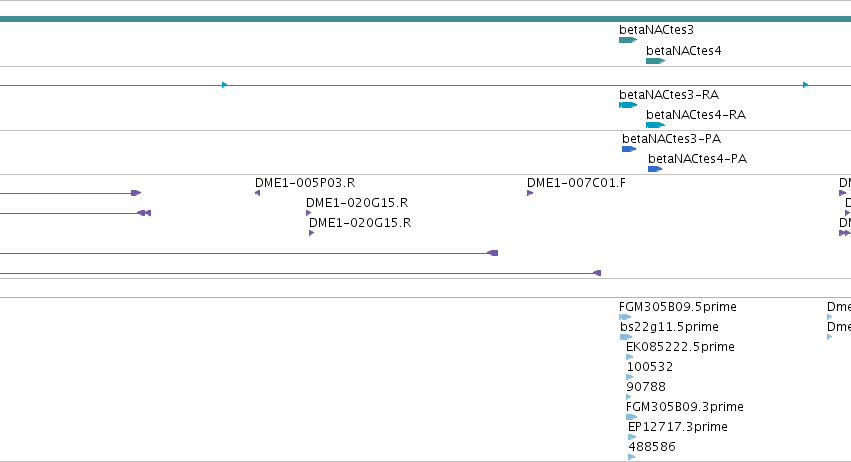Select the long cyan transcript line with arrowheads
851x462 pixels.
426,85
